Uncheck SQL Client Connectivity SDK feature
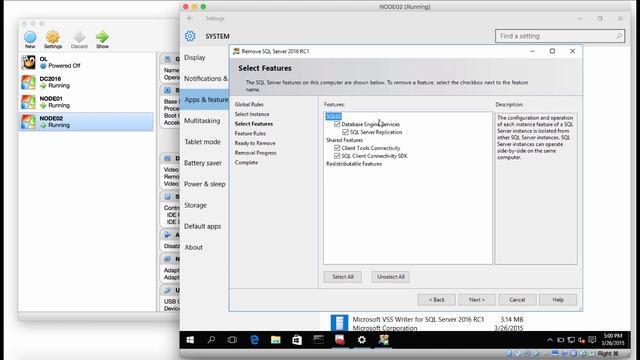 337,156
